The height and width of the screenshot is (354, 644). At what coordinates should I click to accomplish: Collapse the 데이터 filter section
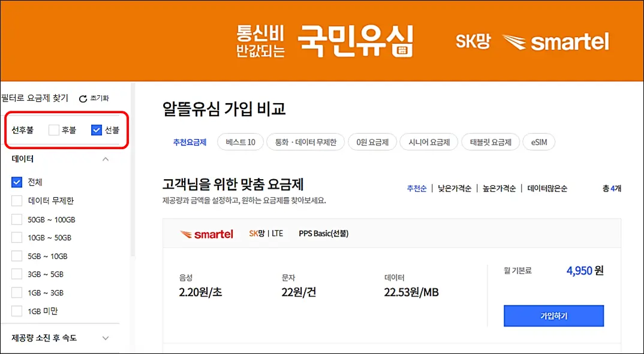click(x=106, y=159)
